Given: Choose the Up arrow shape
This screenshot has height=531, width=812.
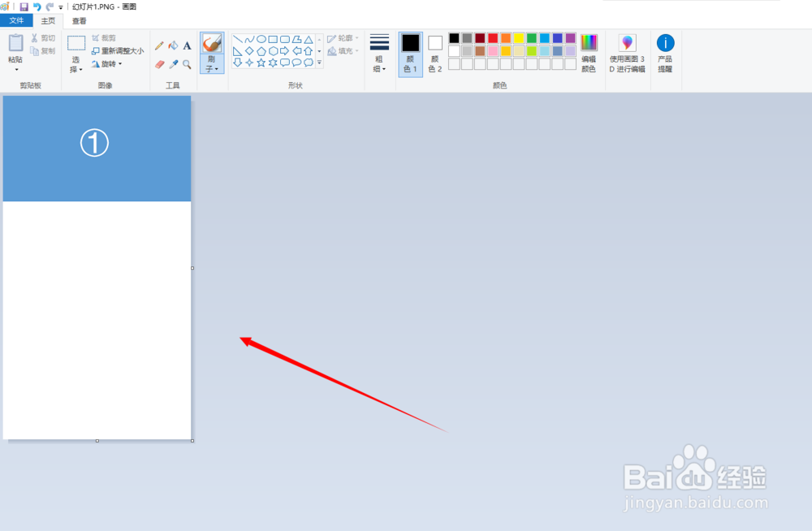Looking at the screenshot, I should [x=309, y=51].
